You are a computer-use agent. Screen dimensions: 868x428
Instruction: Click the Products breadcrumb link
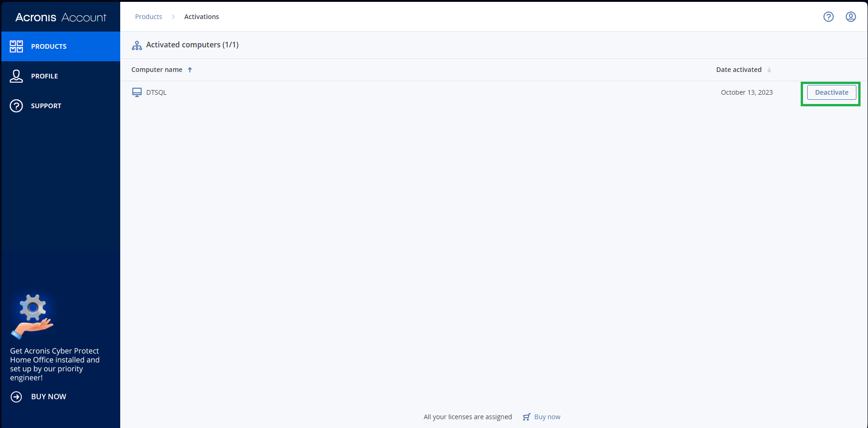[148, 17]
